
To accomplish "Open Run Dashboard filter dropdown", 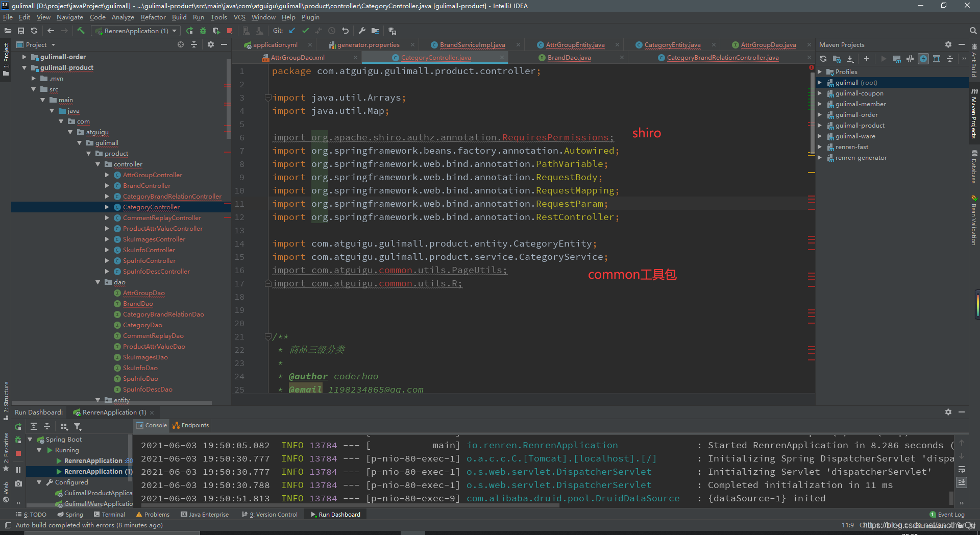I will (x=78, y=427).
